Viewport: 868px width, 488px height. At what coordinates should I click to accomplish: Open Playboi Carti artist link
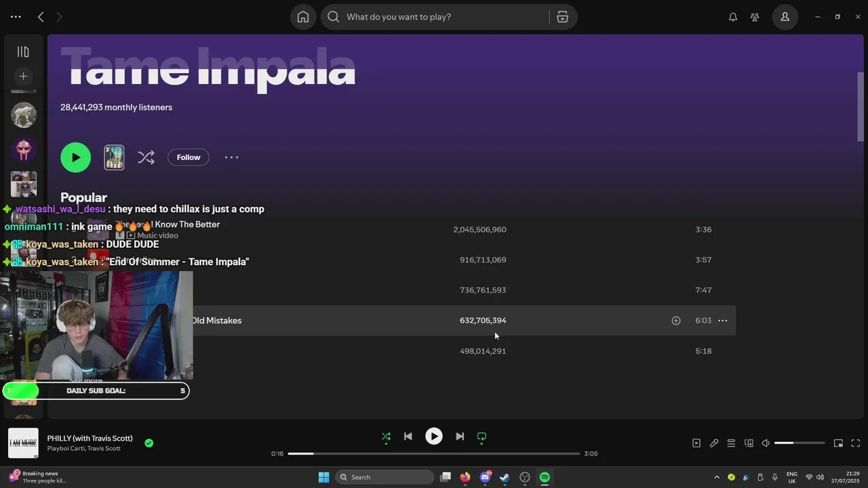click(65, 448)
